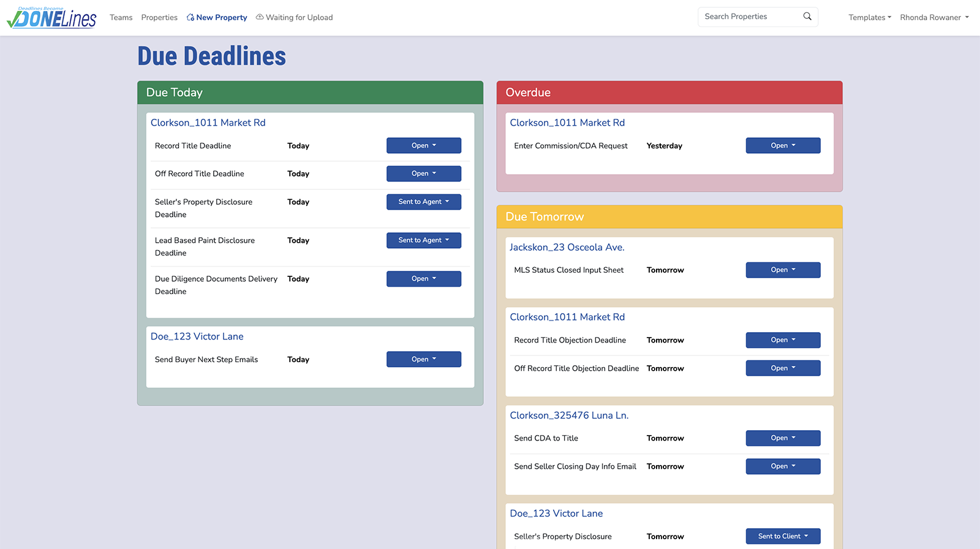
Task: Click the Due Tomorrow panel header
Action: [669, 217]
